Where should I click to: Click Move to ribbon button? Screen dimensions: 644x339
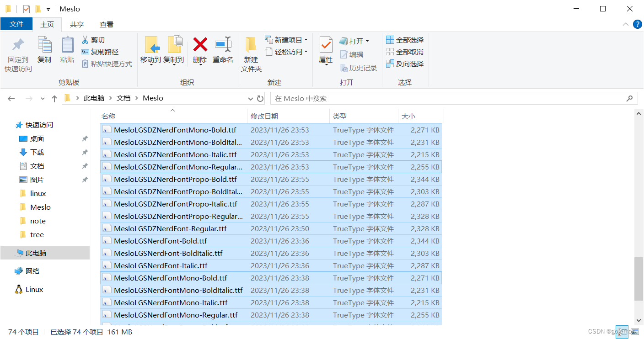coord(150,50)
